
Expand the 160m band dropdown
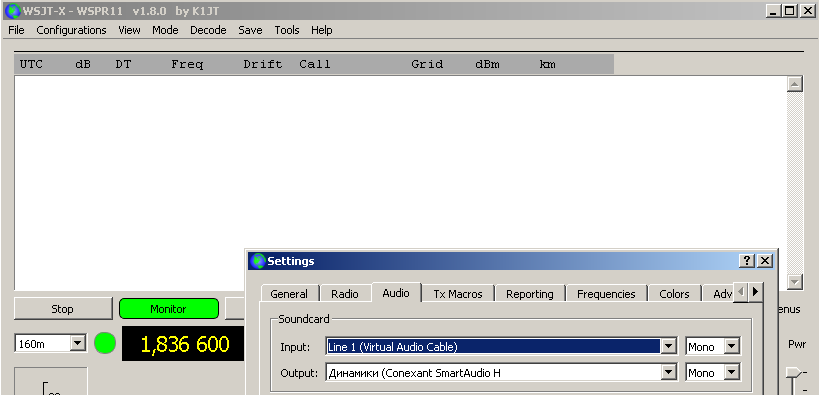77,344
